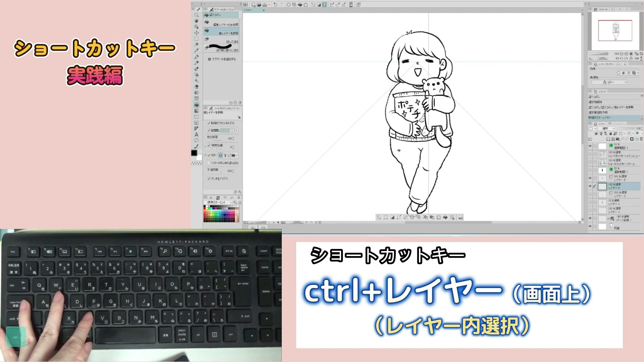Click the Undo arrow in command bar
Screen dimensions: 644x362
point(275,5)
